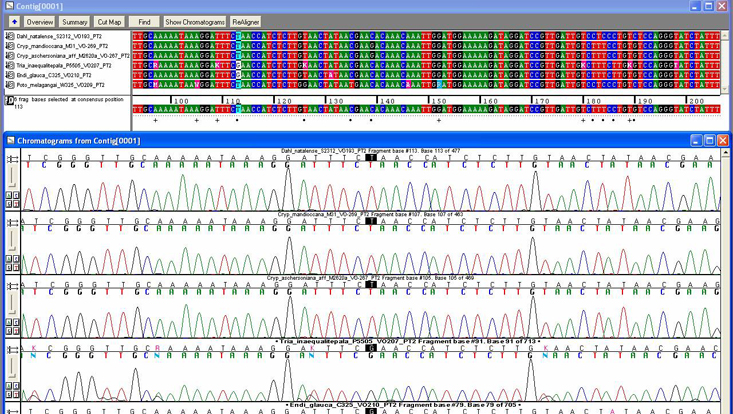This screenshot has width=733, height=414.
Task: Click the Show Chromatograms button
Action: click(x=195, y=22)
